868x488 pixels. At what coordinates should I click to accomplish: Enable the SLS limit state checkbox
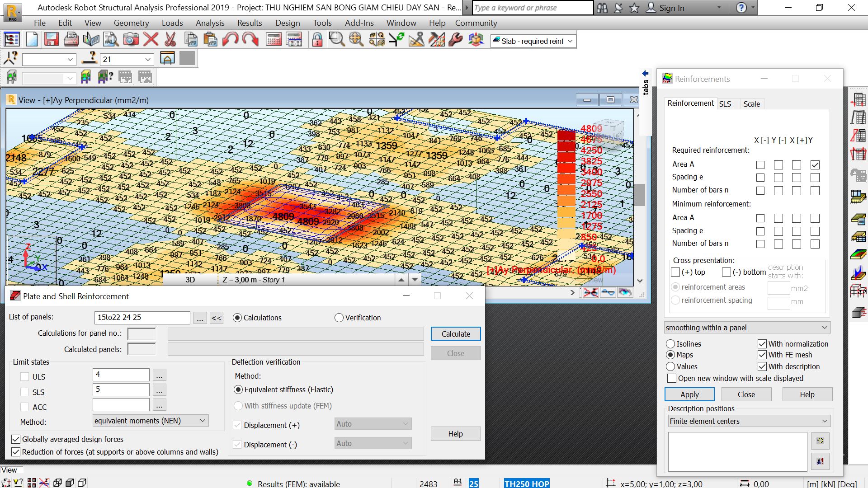[25, 392]
